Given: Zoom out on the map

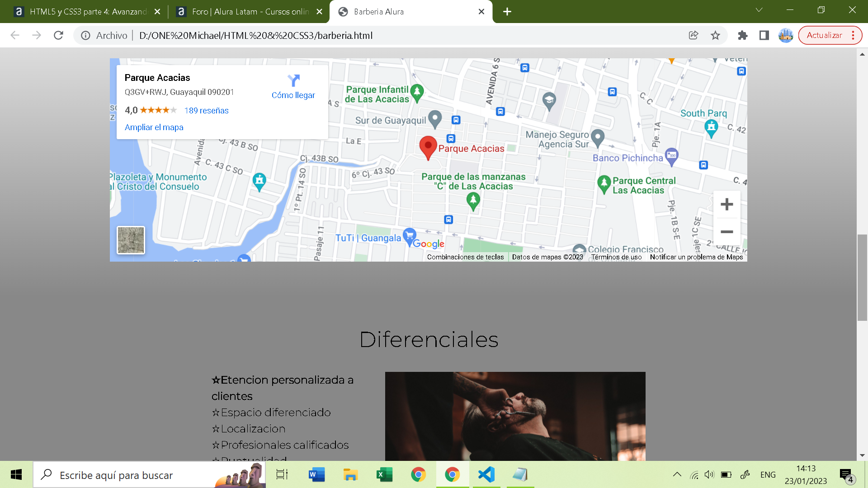Looking at the screenshot, I should click(726, 232).
